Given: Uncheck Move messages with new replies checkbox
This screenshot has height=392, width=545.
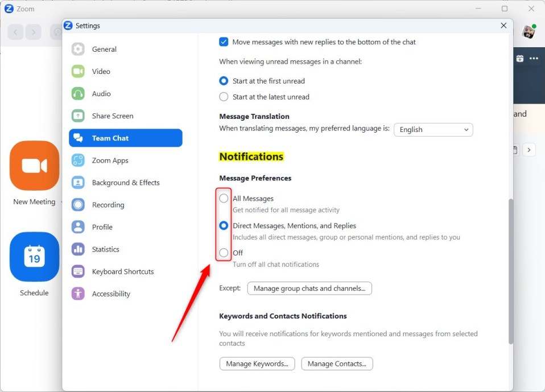Looking at the screenshot, I should [224, 42].
